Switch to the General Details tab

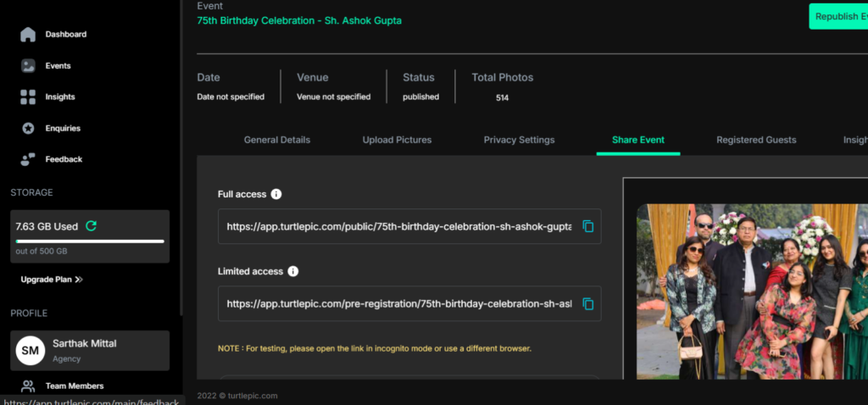(277, 140)
